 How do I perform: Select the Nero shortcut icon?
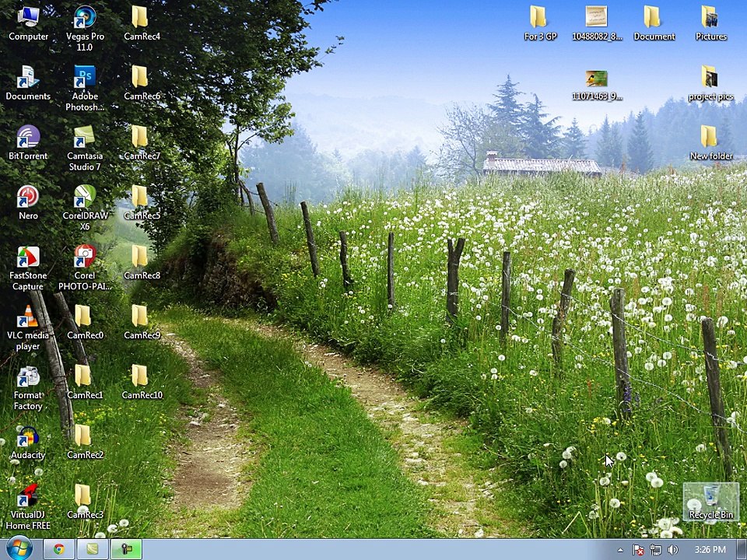point(28,203)
